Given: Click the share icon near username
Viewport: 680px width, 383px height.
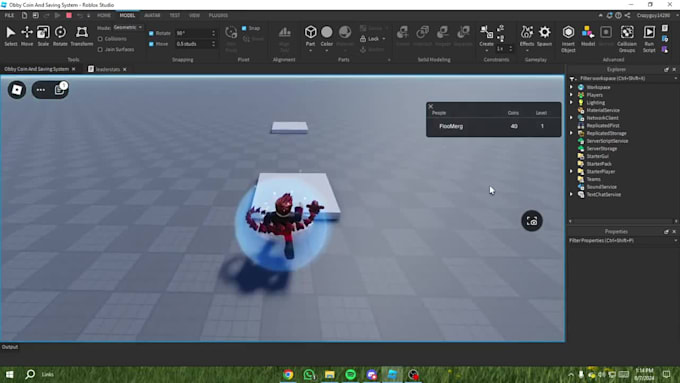Looking at the screenshot, I should 628,15.
